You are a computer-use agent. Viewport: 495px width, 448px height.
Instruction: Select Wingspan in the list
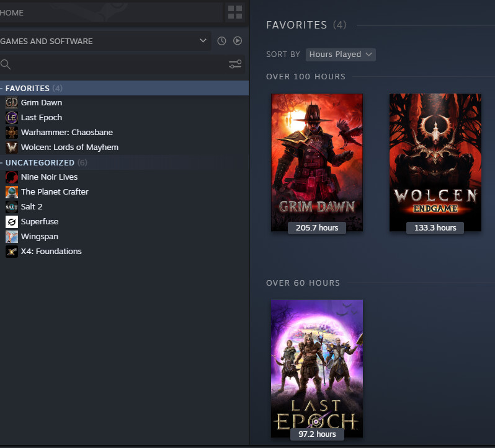tap(40, 237)
